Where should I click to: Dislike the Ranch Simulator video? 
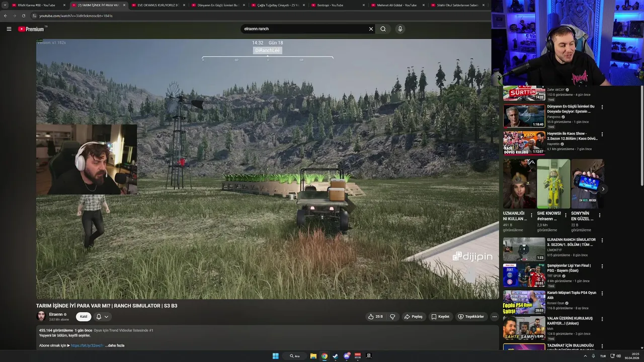(392, 317)
